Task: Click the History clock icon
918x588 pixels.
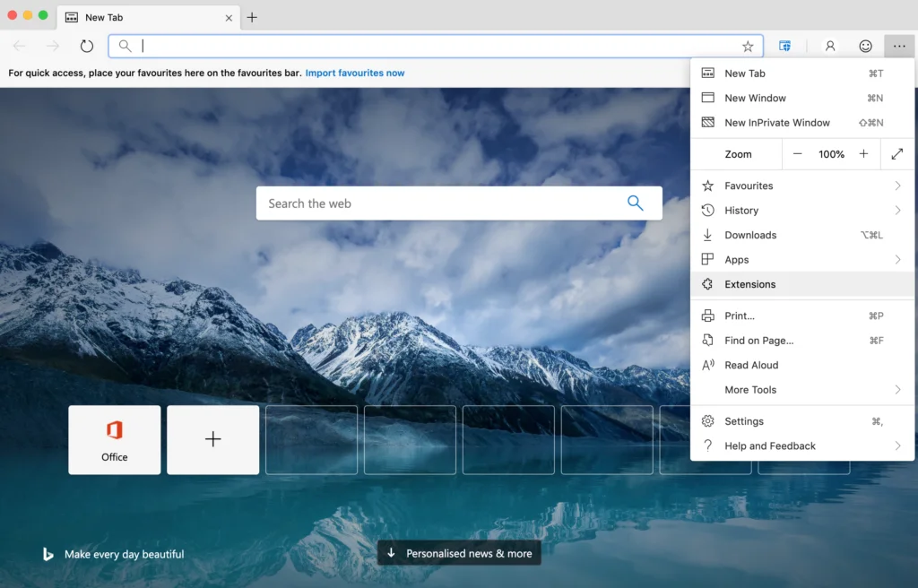Action: pos(708,211)
